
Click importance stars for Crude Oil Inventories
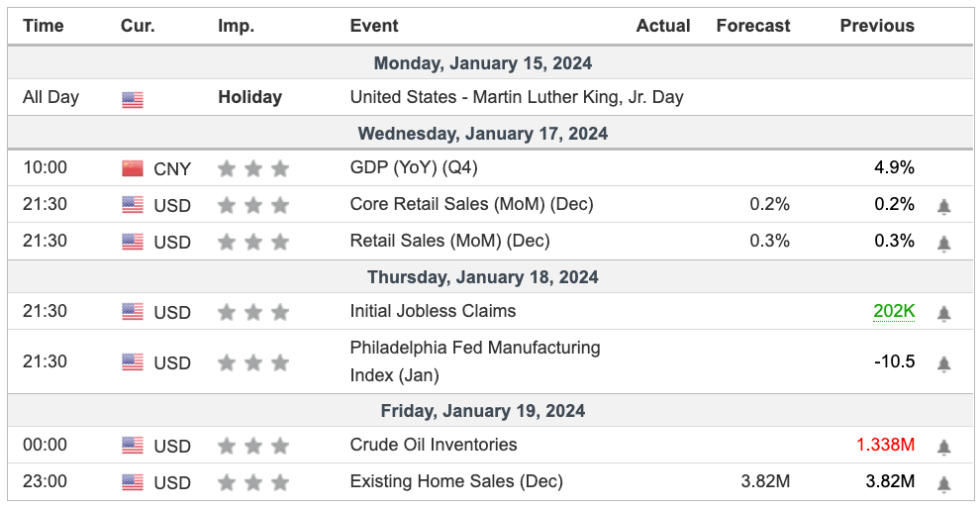point(253,446)
